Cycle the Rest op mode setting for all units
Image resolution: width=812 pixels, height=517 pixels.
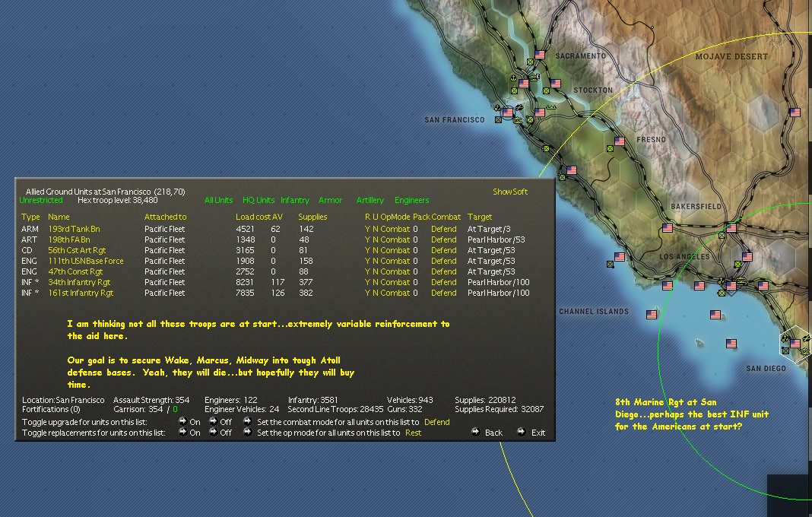413,433
